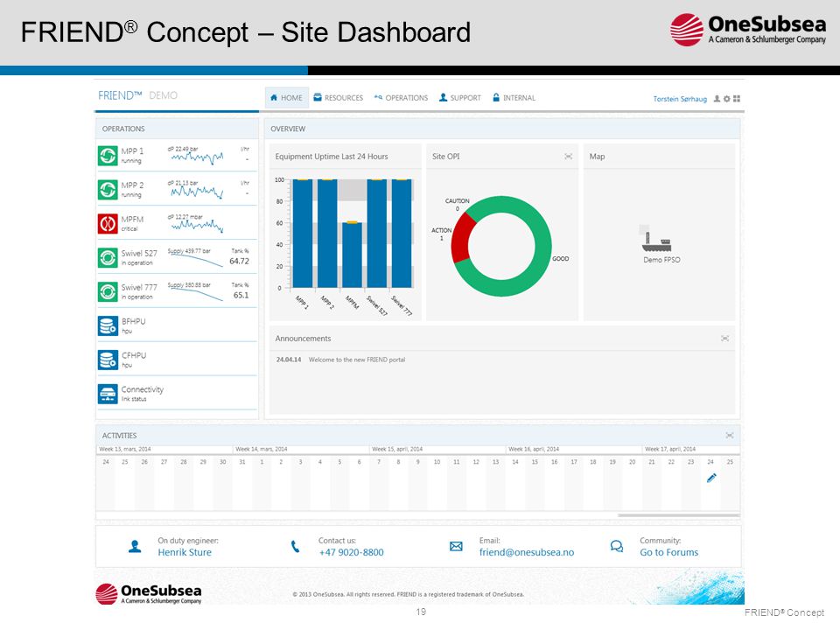
Task: Click the grid layout icon in header
Action: coord(737,99)
